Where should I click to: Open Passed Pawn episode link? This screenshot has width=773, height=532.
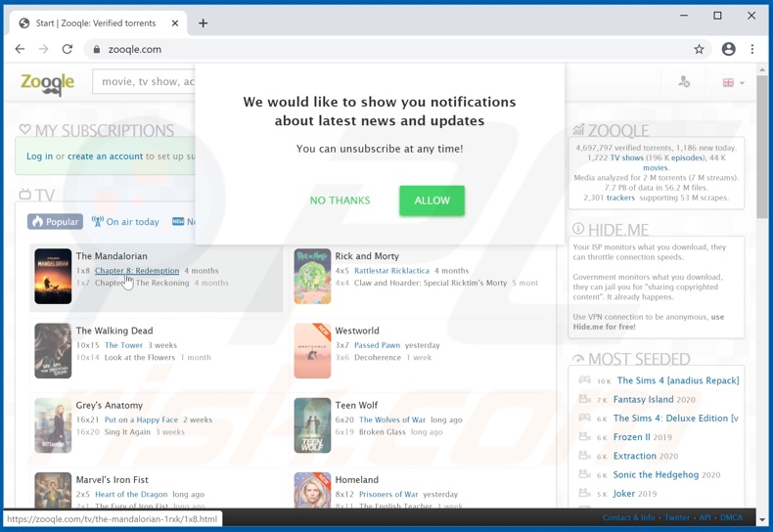coord(377,345)
